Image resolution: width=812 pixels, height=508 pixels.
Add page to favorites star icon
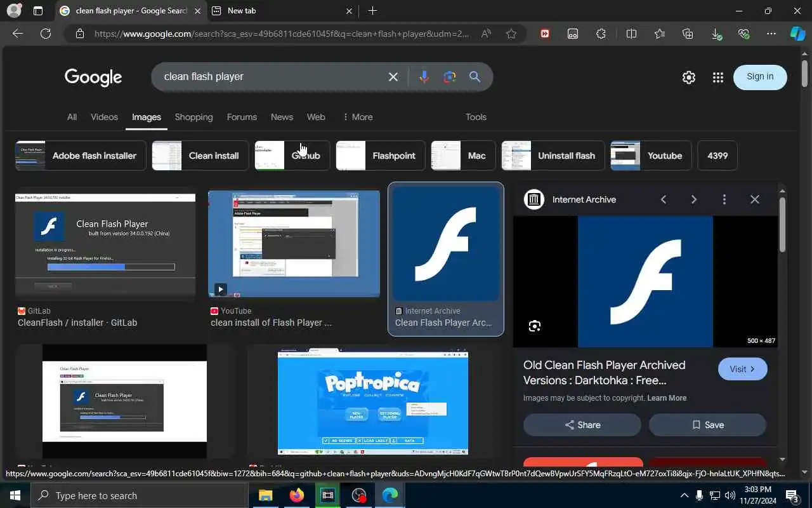pos(511,34)
